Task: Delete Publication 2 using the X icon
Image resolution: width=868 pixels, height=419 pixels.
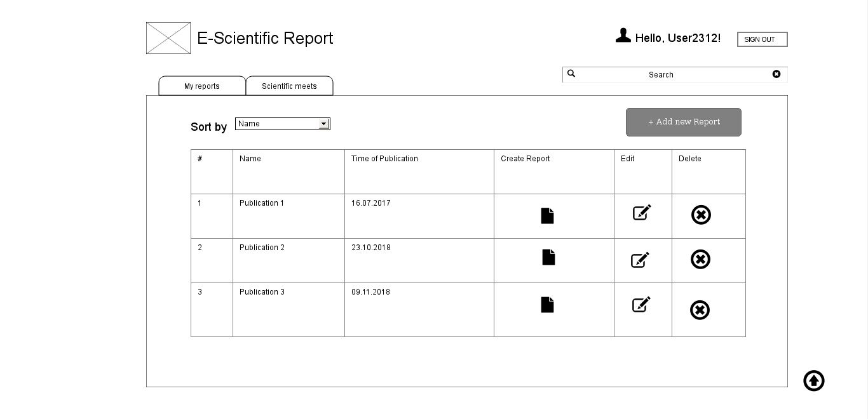Action: 700,259
